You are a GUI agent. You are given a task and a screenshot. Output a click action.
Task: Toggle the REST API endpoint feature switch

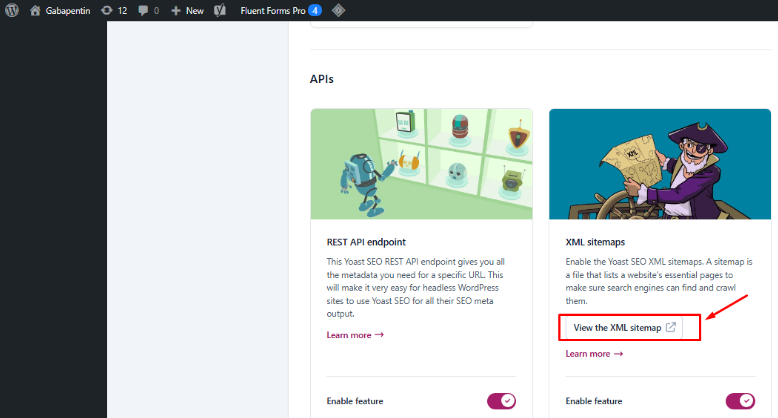[501, 401]
